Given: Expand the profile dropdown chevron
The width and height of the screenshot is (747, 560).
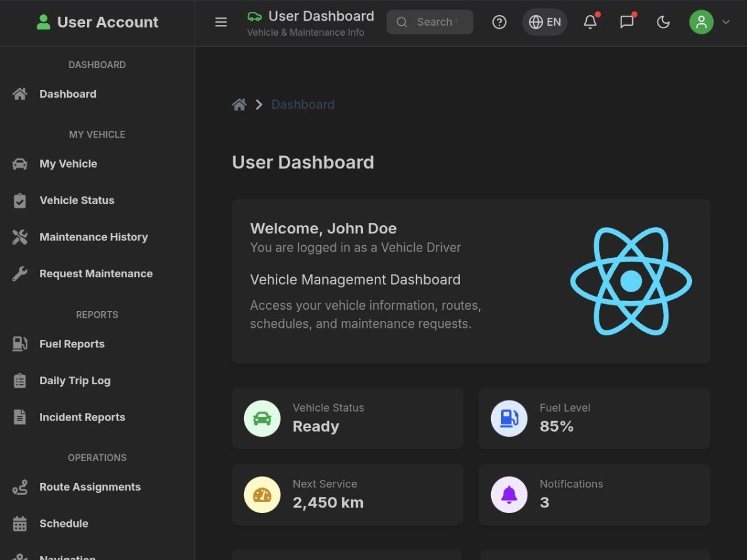Looking at the screenshot, I should (x=726, y=22).
